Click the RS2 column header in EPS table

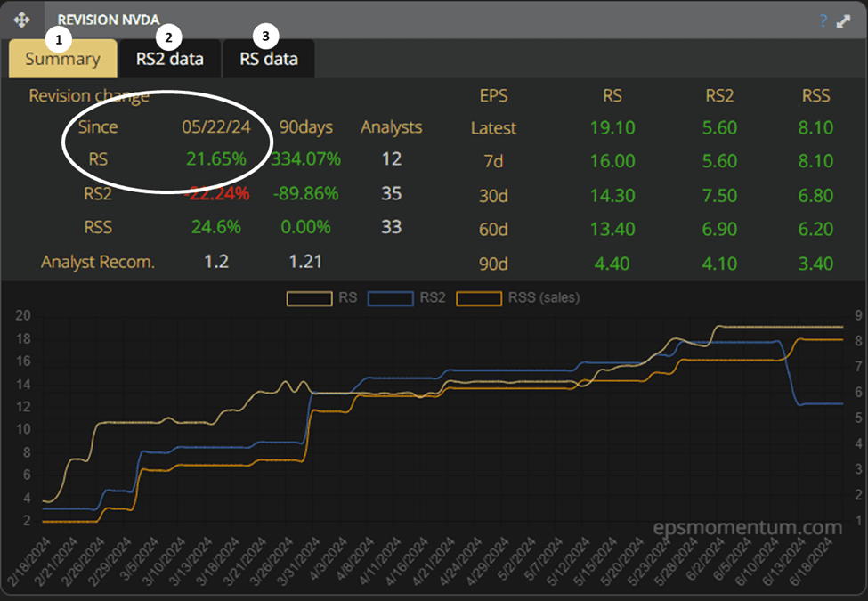click(x=719, y=96)
